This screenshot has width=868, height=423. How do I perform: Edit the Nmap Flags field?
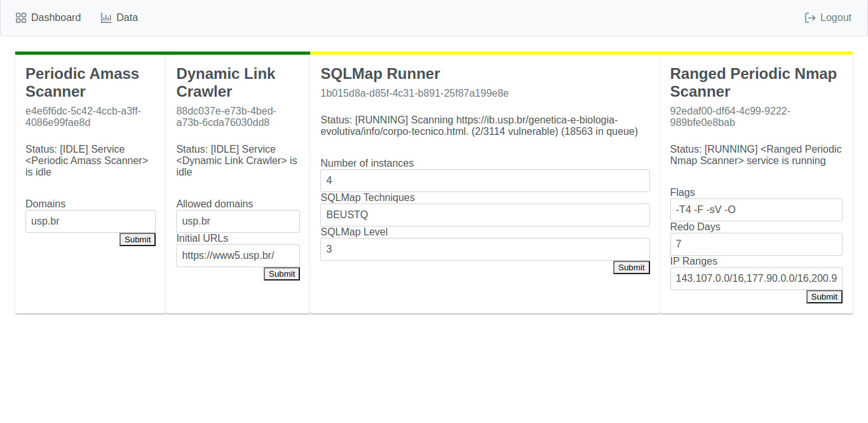(x=756, y=210)
